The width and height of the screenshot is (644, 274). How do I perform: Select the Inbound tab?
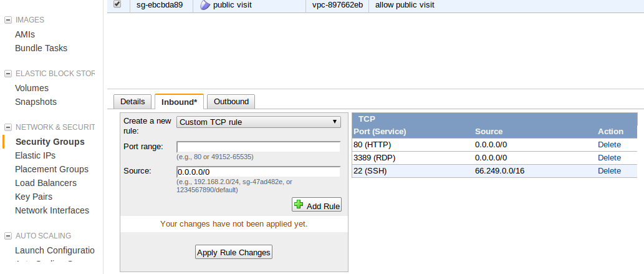(179, 102)
